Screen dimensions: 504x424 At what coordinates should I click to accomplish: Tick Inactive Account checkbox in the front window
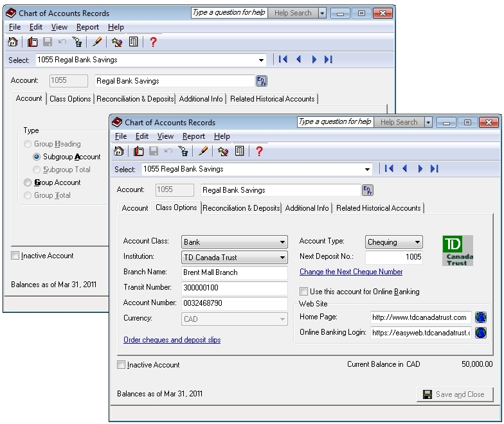122,365
